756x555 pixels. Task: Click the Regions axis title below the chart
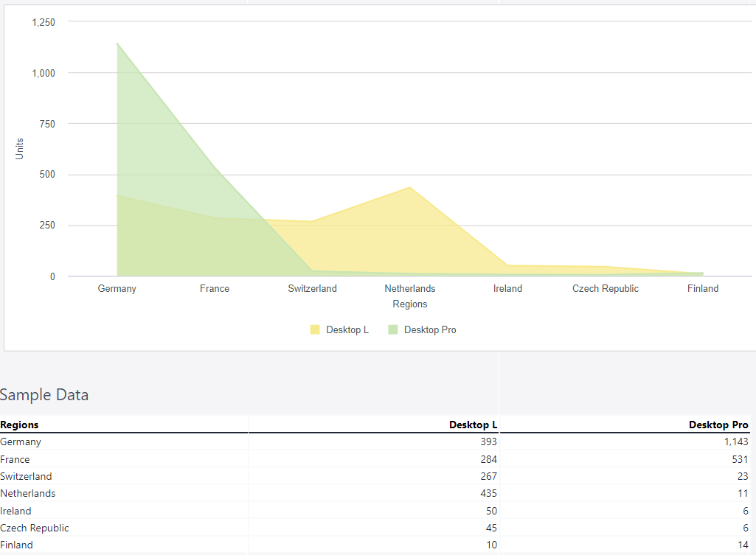[410, 304]
